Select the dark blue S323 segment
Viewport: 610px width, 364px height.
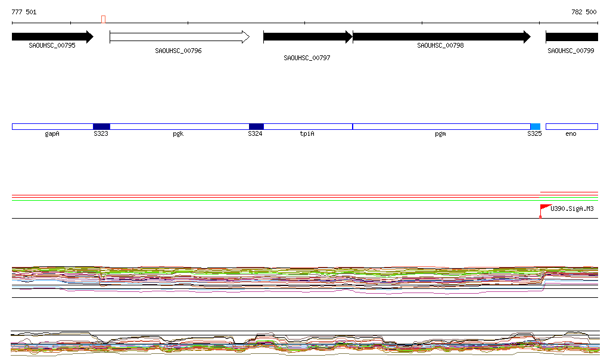click(101, 126)
